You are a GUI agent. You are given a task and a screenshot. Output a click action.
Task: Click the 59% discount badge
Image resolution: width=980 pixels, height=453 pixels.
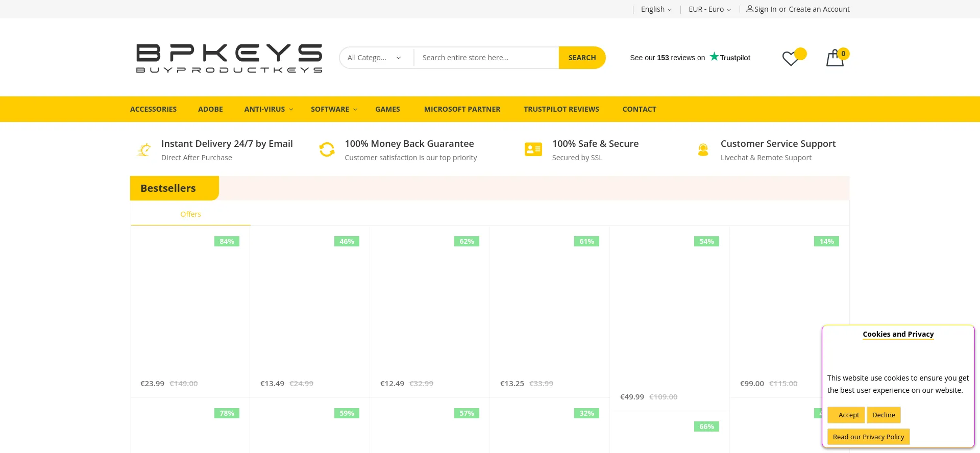(x=347, y=413)
